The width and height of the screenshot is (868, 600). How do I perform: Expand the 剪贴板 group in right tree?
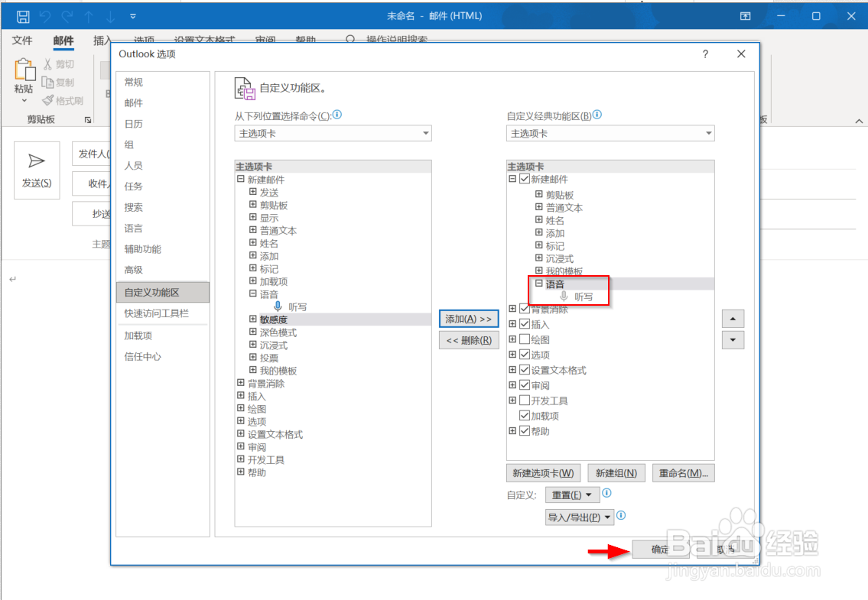pyautogui.click(x=538, y=194)
